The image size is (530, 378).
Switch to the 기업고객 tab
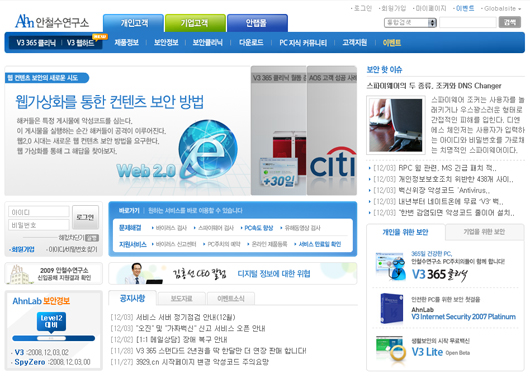pos(195,23)
